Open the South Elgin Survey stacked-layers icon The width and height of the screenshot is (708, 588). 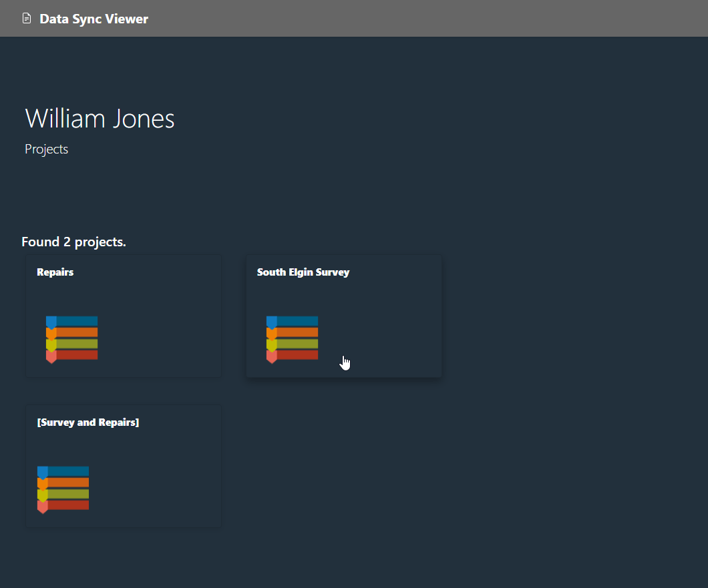point(292,339)
